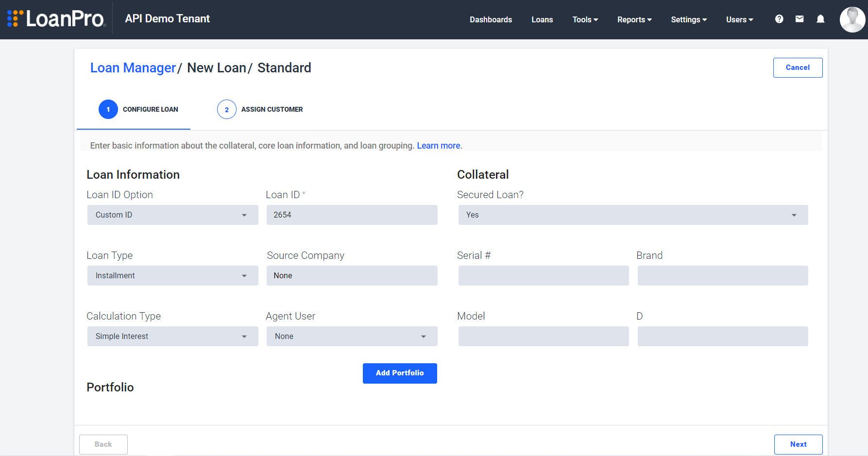This screenshot has width=868, height=456.
Task: Open notifications with the bell icon
Action: pyautogui.click(x=820, y=19)
